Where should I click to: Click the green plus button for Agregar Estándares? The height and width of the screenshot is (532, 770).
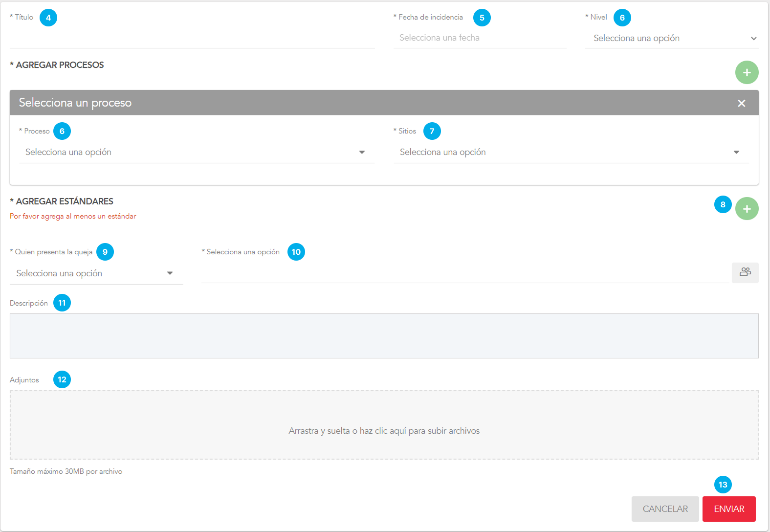[747, 209]
